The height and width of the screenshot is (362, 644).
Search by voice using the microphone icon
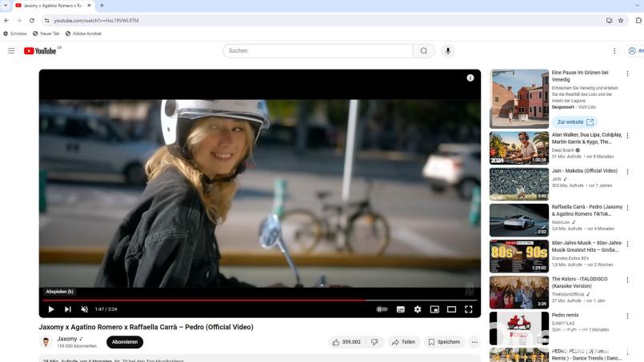click(x=448, y=51)
